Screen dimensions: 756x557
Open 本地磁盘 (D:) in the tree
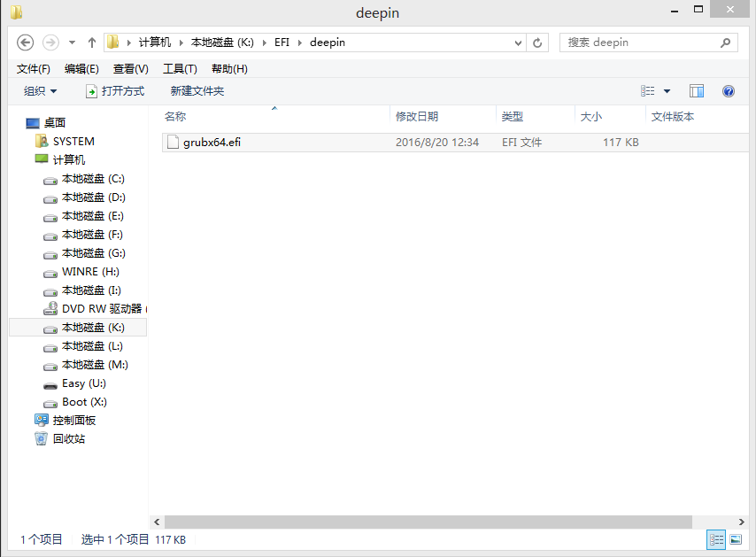tap(84, 197)
